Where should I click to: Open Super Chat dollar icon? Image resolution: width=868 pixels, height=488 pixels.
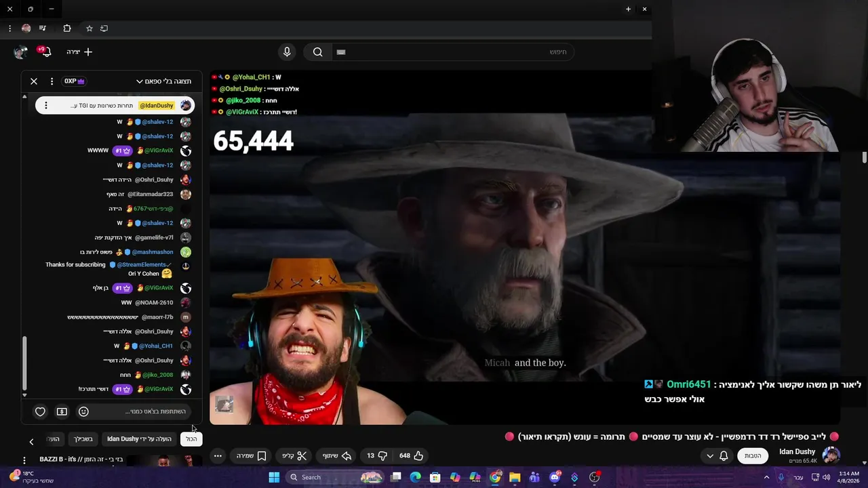(62, 411)
